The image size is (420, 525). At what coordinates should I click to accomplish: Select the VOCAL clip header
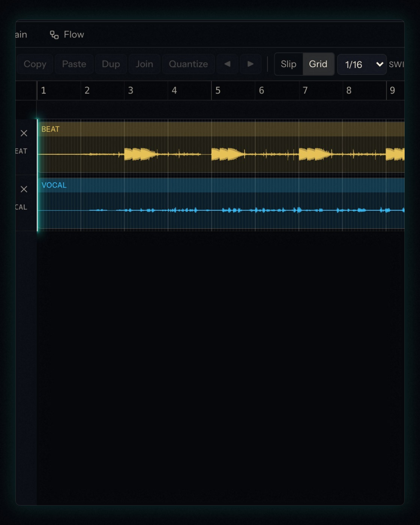(x=221, y=185)
